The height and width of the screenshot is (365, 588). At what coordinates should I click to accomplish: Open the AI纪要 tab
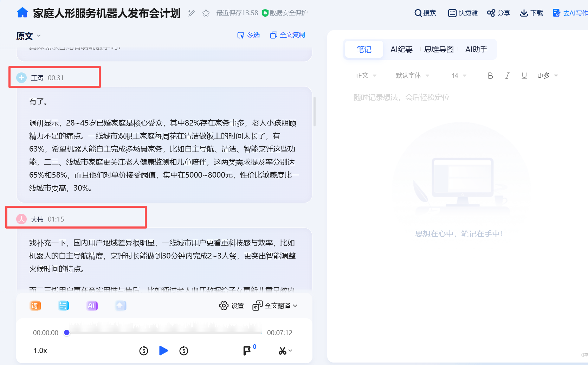pos(401,49)
